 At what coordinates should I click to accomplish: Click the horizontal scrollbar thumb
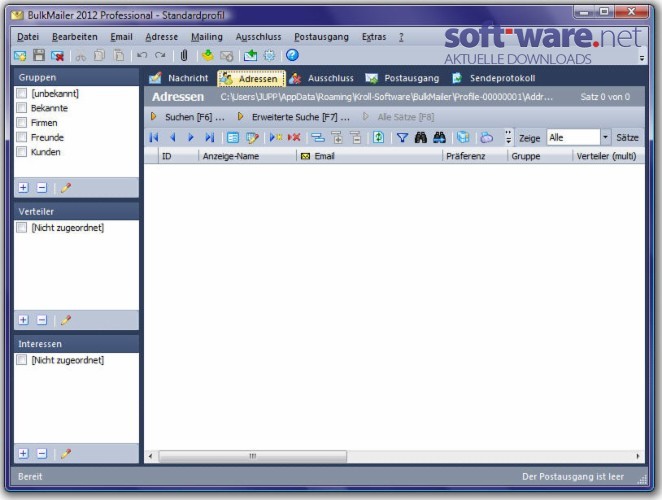252,456
